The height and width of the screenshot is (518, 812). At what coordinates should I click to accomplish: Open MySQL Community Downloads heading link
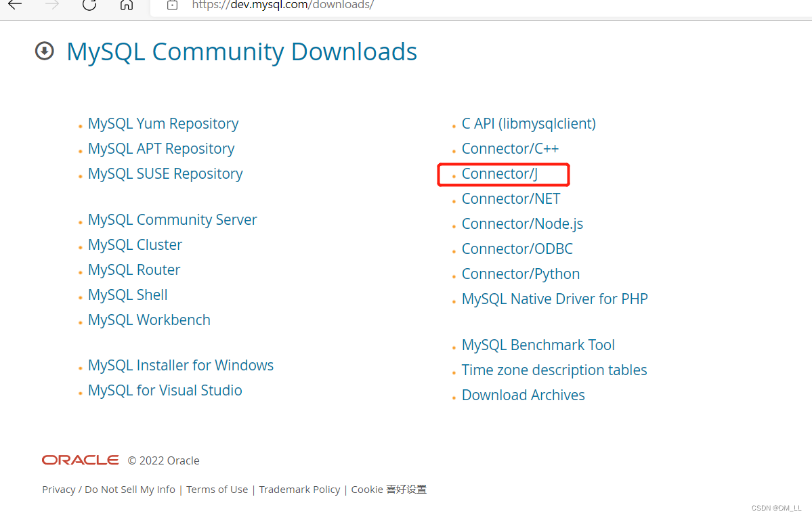(x=242, y=51)
